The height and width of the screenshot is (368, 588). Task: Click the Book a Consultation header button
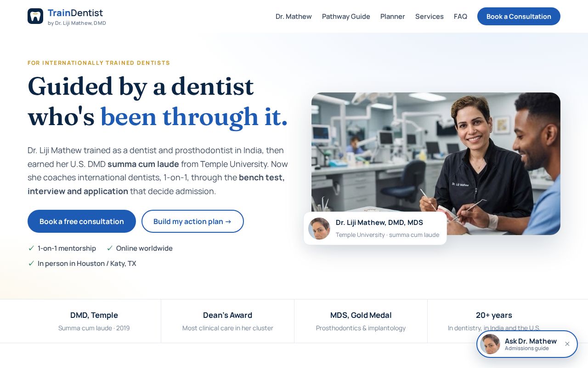[519, 17]
